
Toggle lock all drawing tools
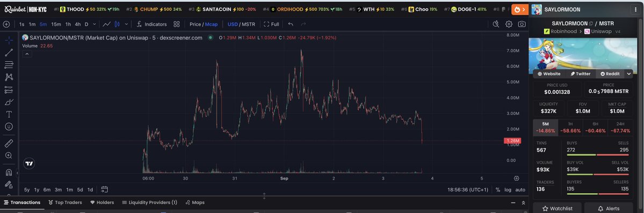(9, 185)
